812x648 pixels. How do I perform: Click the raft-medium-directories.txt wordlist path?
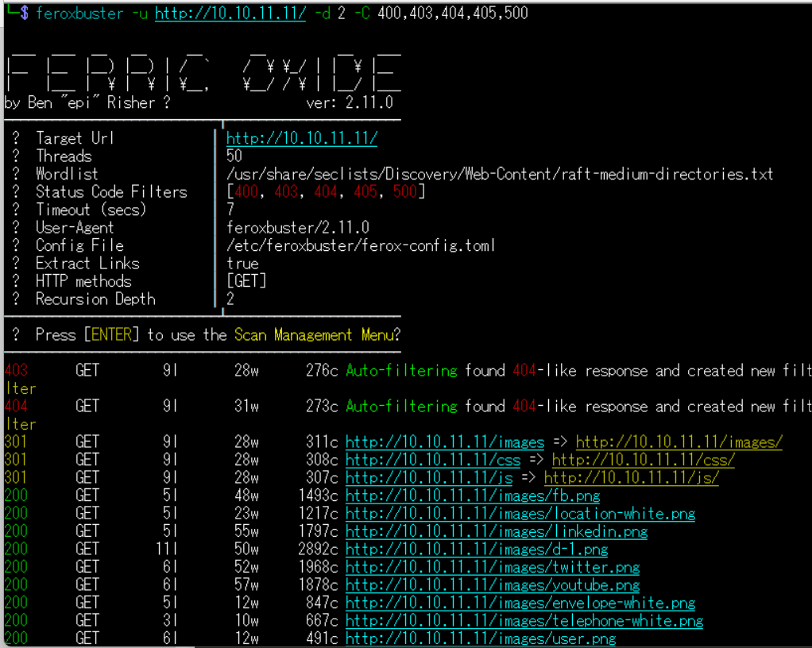pos(500,174)
